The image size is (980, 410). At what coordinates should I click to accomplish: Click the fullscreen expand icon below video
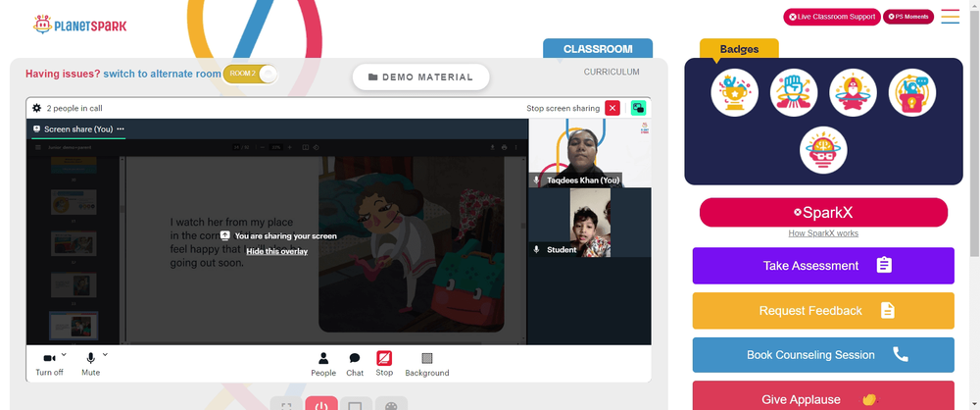pyautogui.click(x=286, y=404)
